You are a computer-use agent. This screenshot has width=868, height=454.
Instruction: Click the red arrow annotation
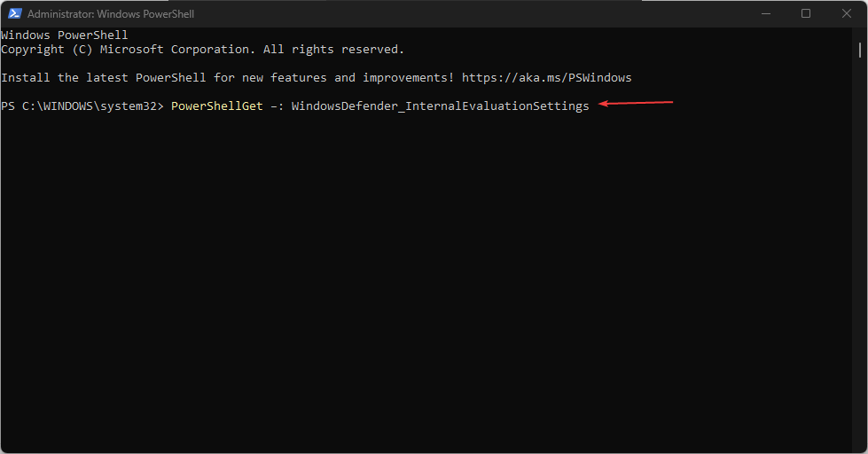[x=637, y=105]
